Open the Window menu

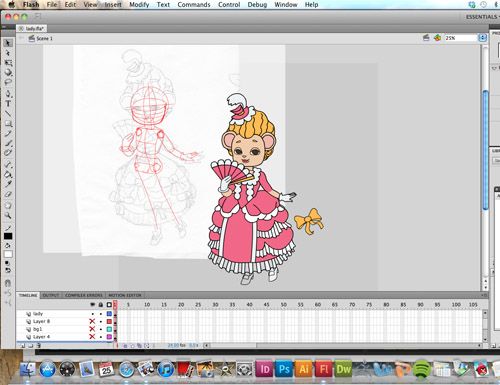(286, 5)
